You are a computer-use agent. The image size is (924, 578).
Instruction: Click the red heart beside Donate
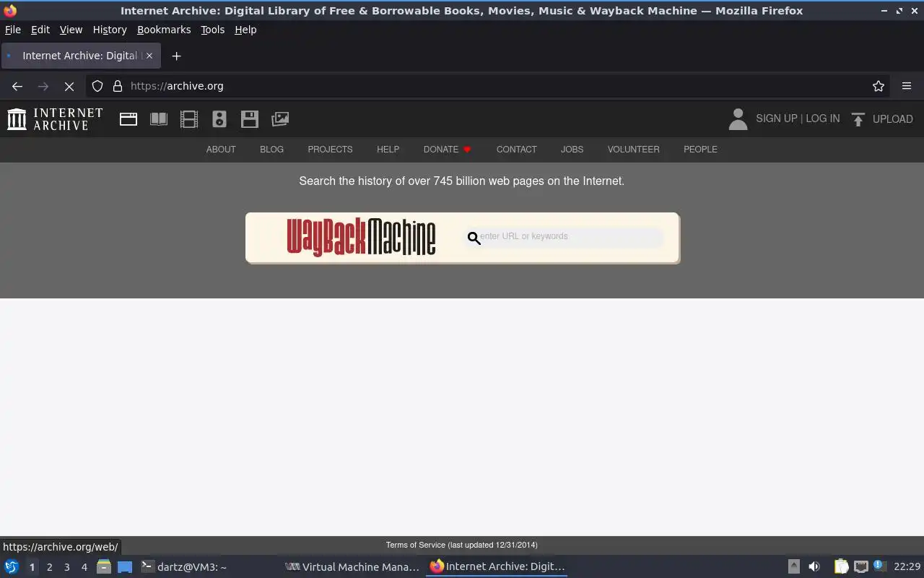tap(467, 150)
